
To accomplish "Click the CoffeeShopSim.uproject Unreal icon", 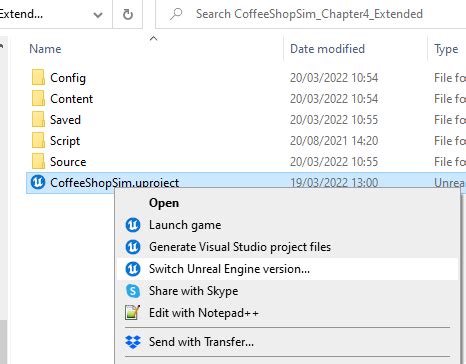I will pyautogui.click(x=38, y=182).
